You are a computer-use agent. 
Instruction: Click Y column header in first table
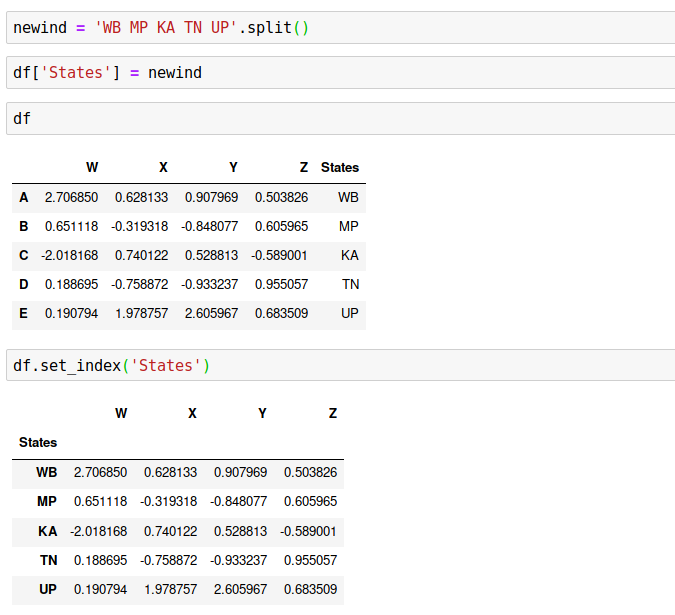[x=233, y=168]
